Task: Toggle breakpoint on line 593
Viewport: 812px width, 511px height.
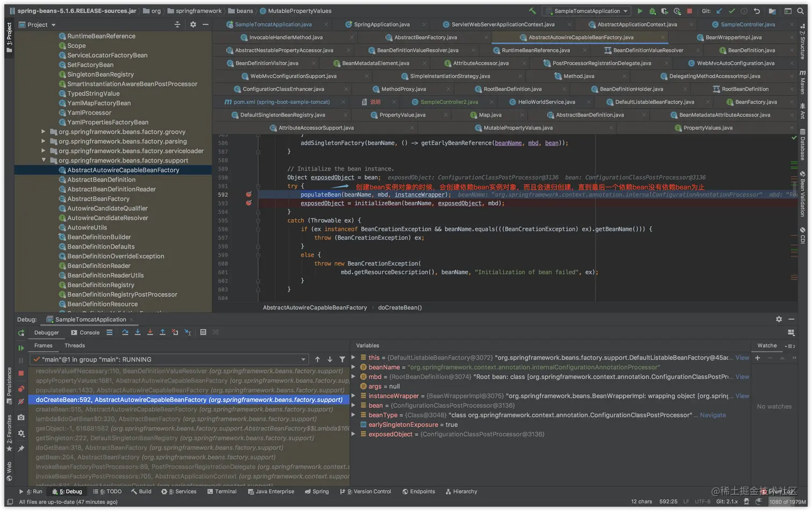Action: point(249,203)
